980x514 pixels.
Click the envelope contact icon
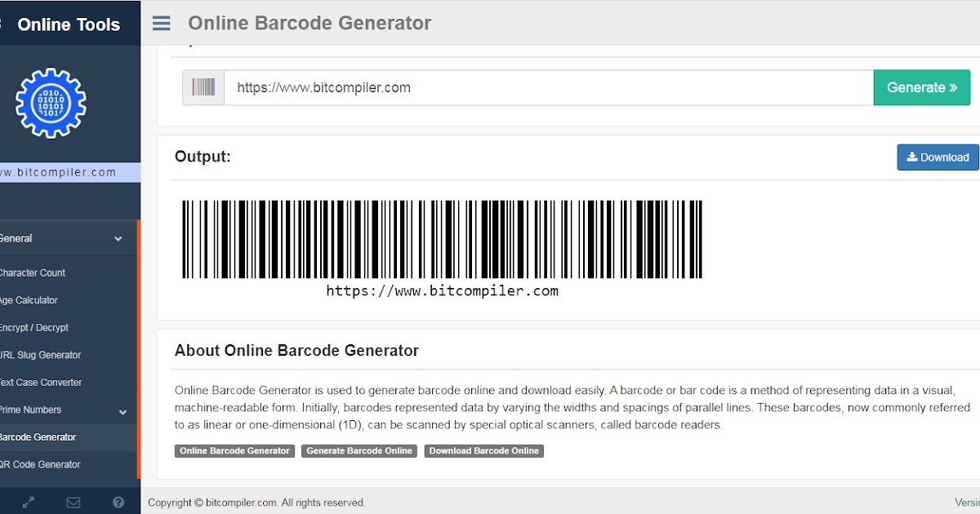point(73,502)
